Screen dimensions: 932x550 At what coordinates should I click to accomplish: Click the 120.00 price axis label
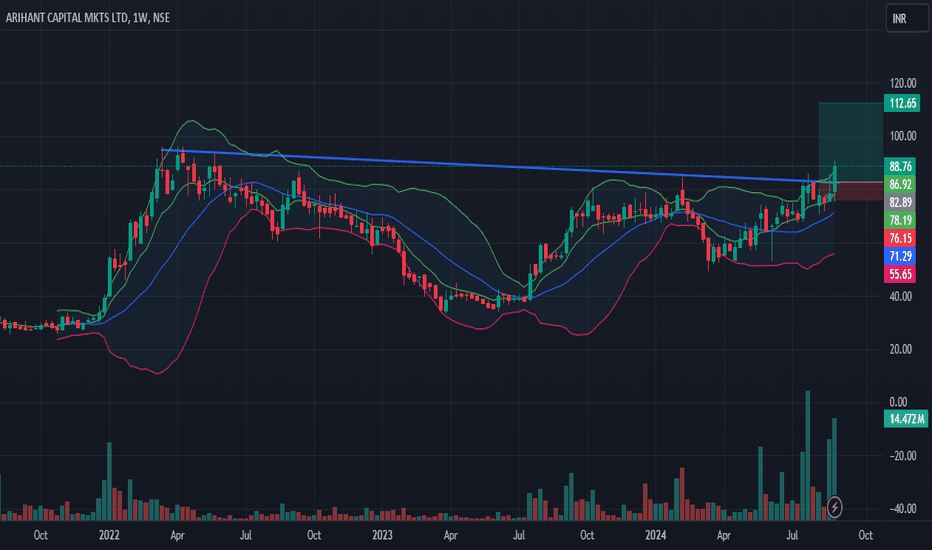click(902, 83)
